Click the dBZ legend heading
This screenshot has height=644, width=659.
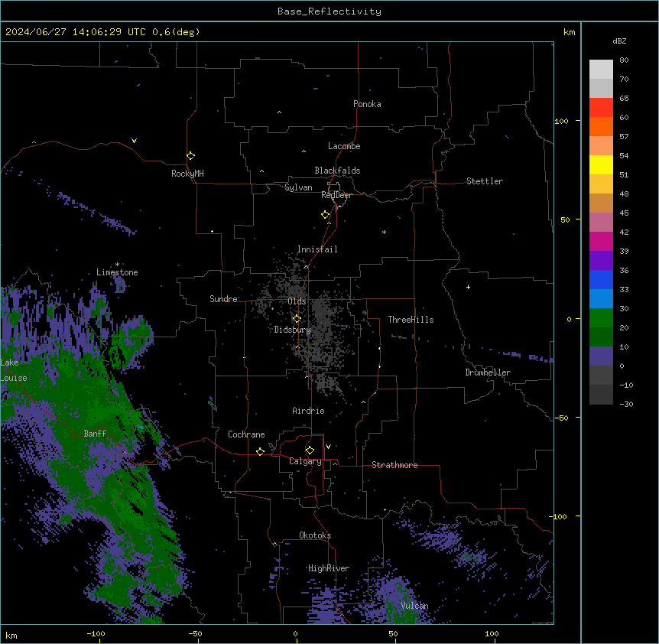click(x=619, y=41)
